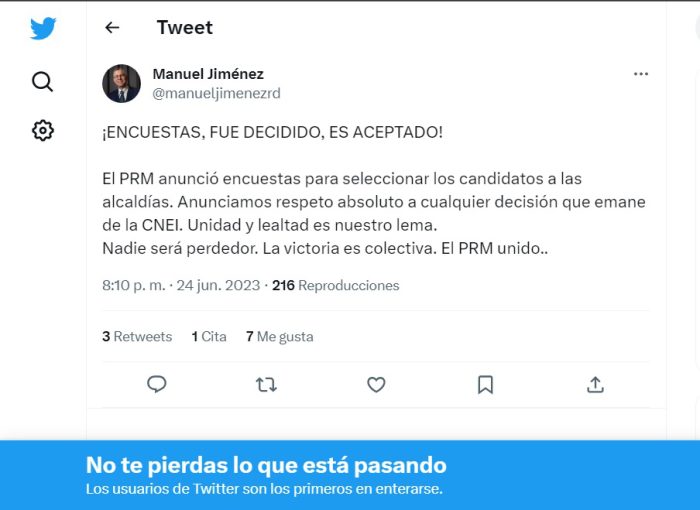This screenshot has height=510, width=700.
Task: Open the @manueljimenezrd handle
Action: pos(217,93)
